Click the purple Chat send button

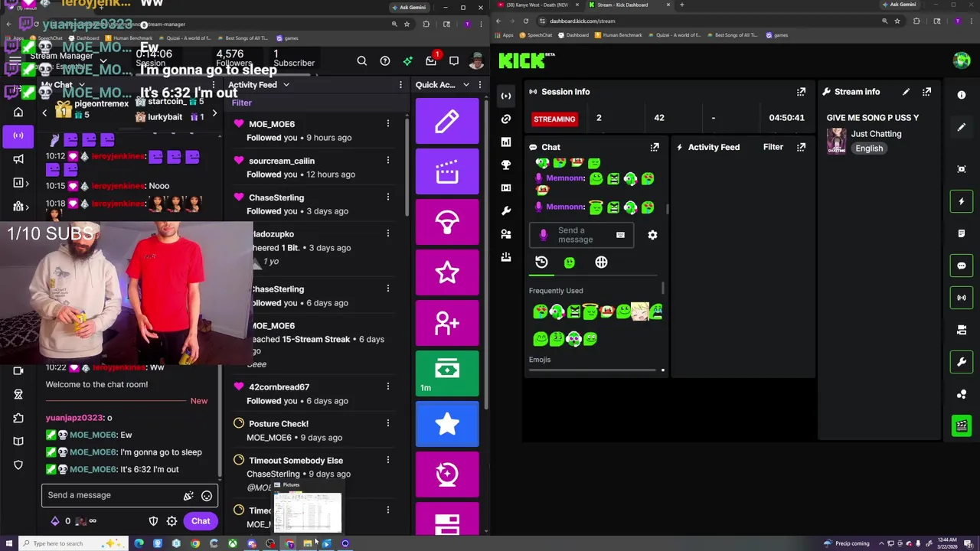(x=201, y=521)
